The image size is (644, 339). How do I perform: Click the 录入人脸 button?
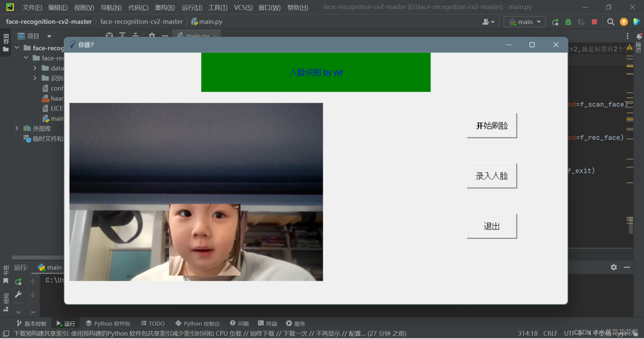click(x=492, y=176)
